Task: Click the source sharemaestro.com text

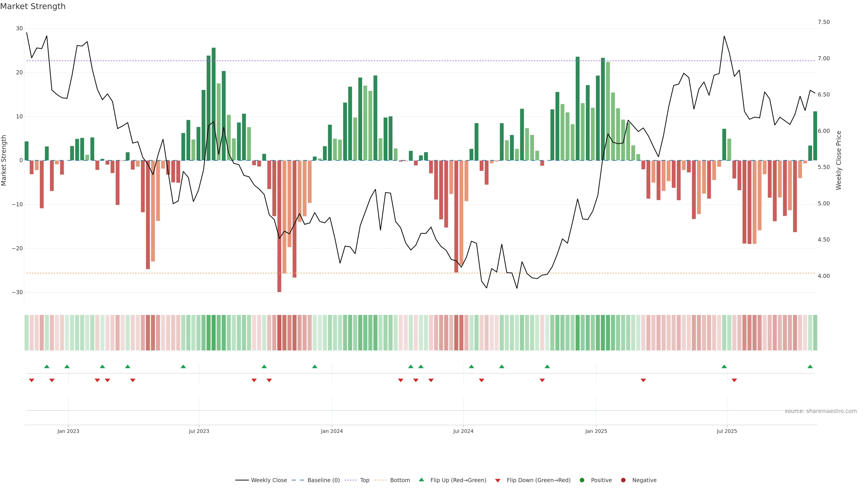Action: click(x=821, y=411)
